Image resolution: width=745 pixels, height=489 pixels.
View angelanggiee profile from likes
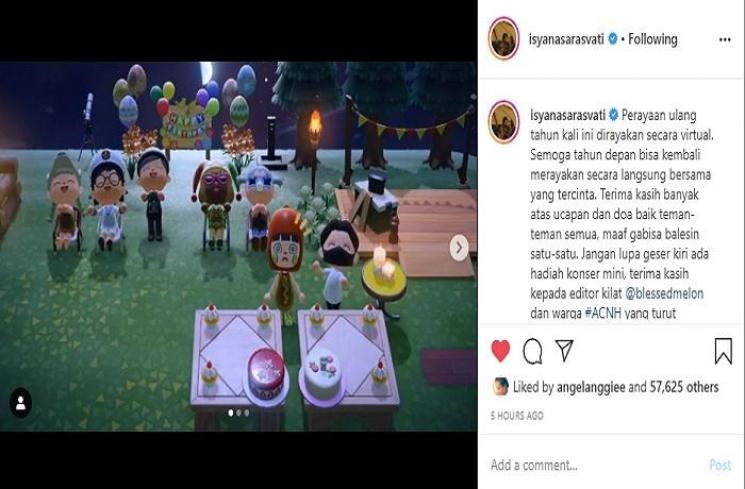591,387
